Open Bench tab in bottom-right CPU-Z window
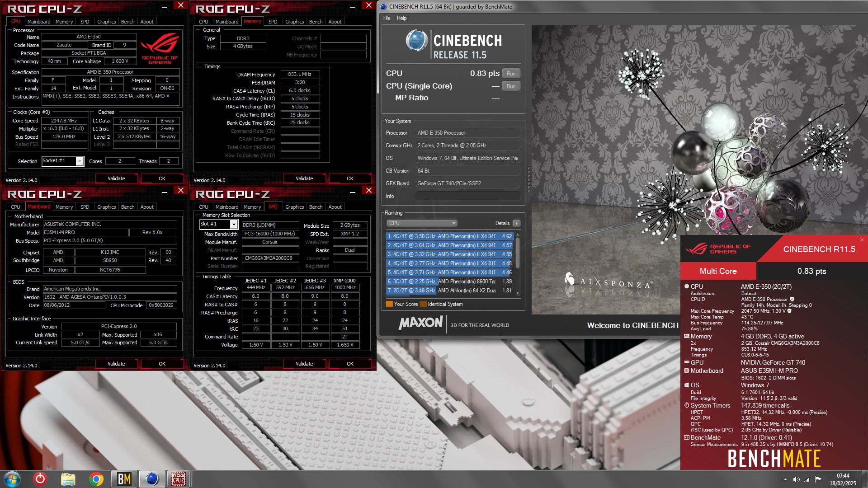868x488 pixels. click(316, 207)
